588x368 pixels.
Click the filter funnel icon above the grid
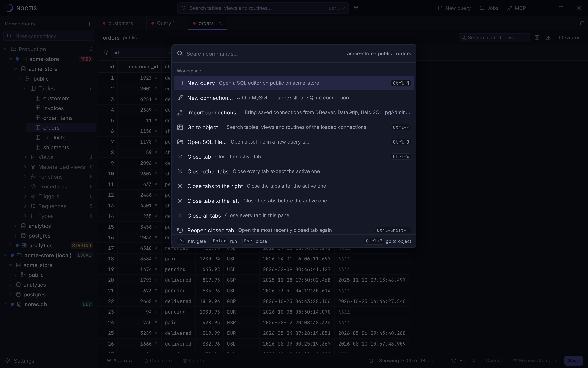pyautogui.click(x=106, y=53)
